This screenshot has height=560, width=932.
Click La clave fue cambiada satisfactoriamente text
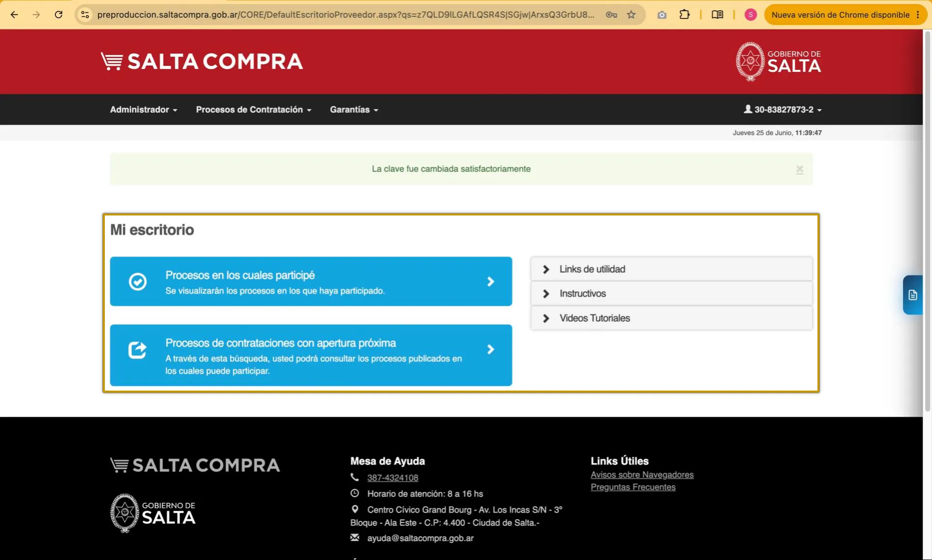tap(451, 169)
